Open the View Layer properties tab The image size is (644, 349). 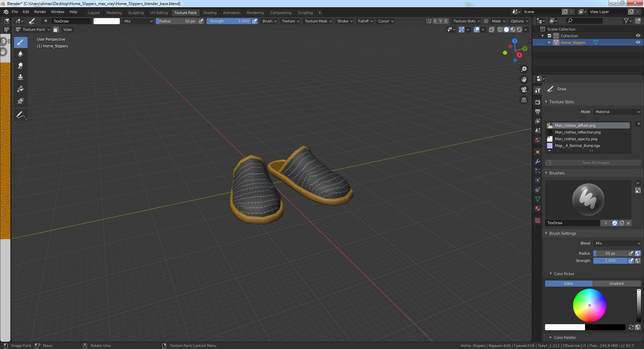coord(538,121)
